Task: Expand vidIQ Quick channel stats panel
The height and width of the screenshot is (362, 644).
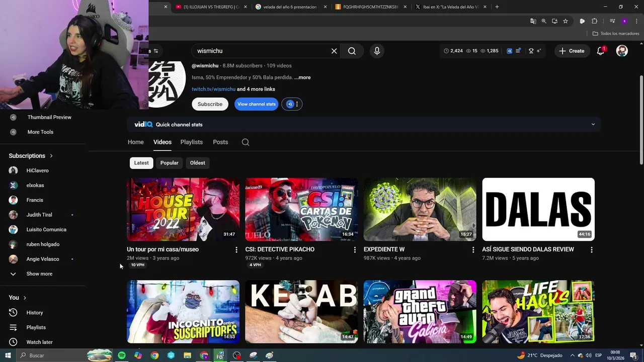Action: 593,125
